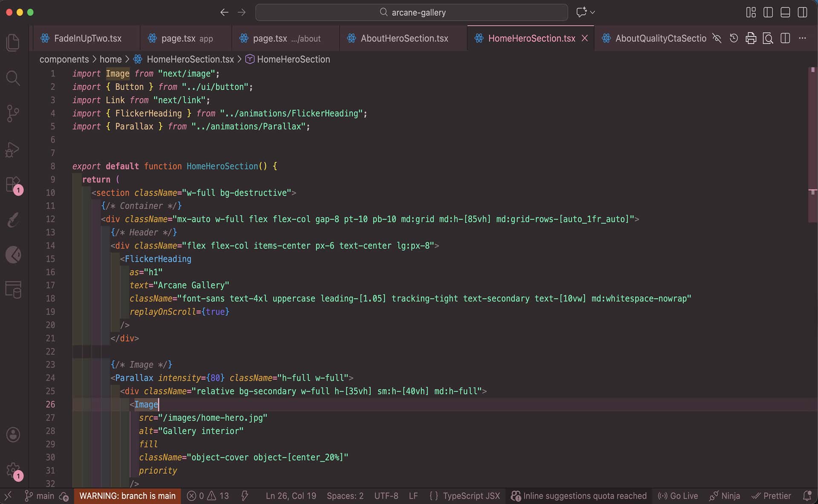Open the chat dropdown arrow in title bar
The image size is (818, 504).
593,12
